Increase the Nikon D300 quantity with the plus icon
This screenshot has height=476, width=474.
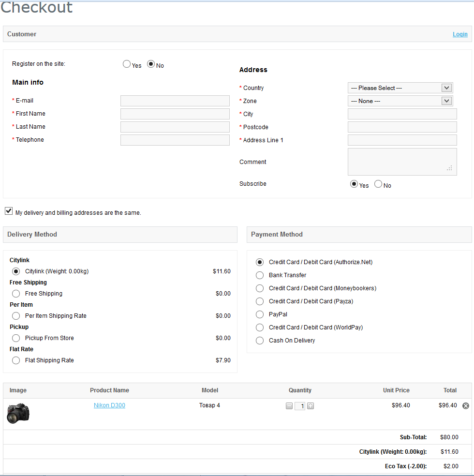(311, 406)
